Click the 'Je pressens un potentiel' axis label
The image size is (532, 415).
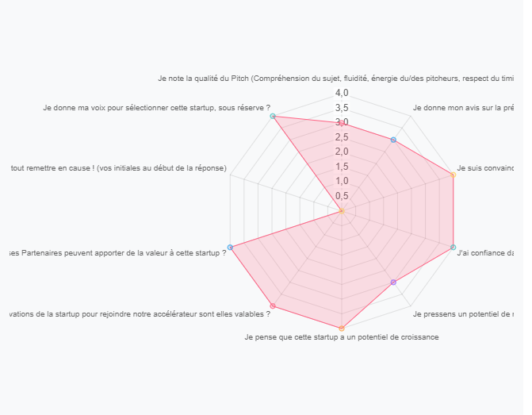coord(463,314)
